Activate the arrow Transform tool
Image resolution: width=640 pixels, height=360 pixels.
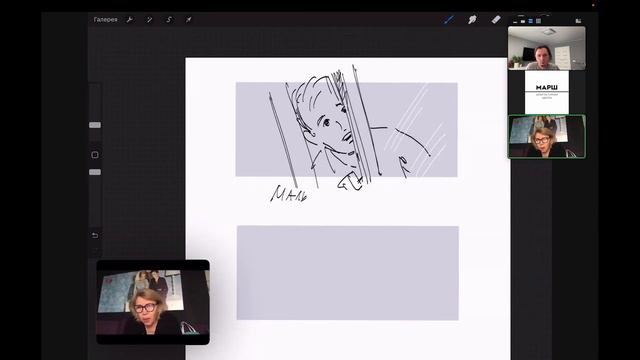[x=189, y=20]
